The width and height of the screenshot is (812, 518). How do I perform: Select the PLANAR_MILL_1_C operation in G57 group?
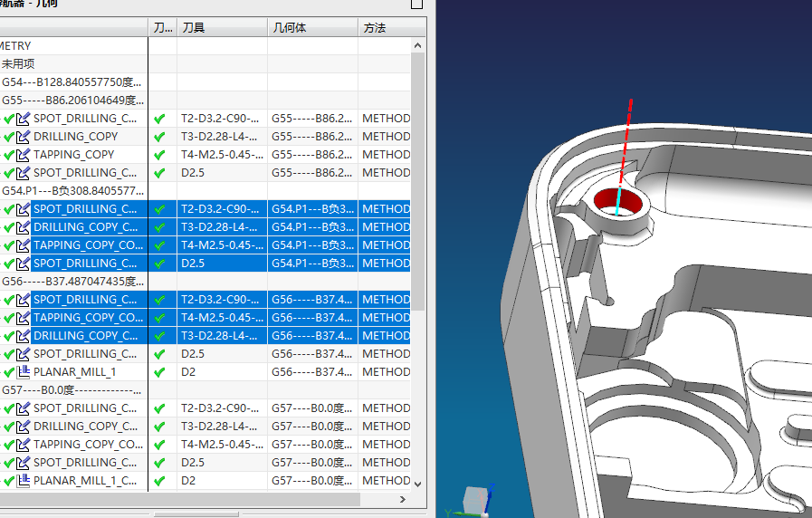tap(85, 481)
